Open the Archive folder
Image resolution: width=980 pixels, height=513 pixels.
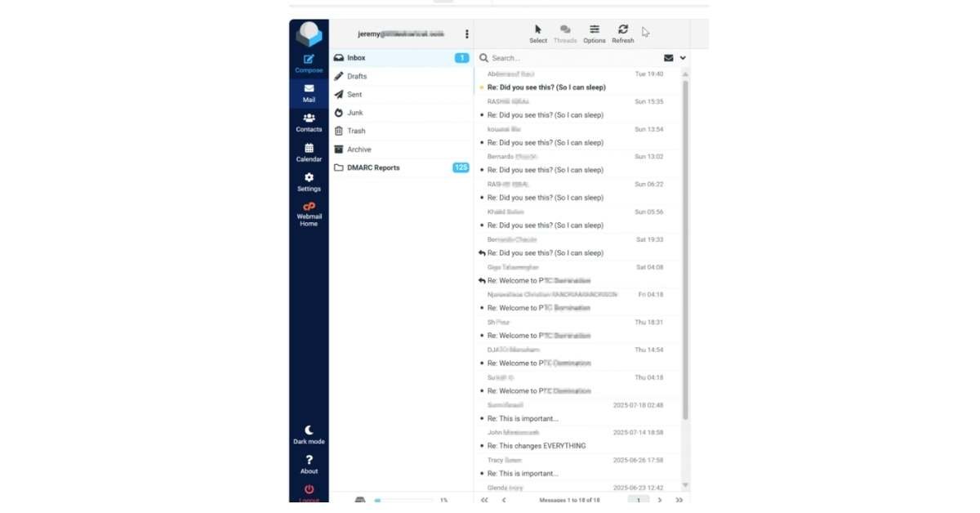point(401,149)
